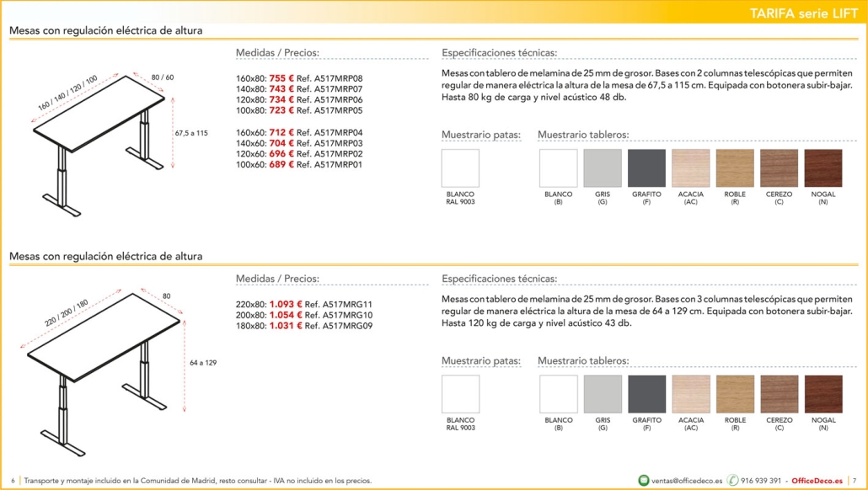Open the OfficeDeco.es website link
This screenshot has width=868, height=490.
click(x=817, y=481)
